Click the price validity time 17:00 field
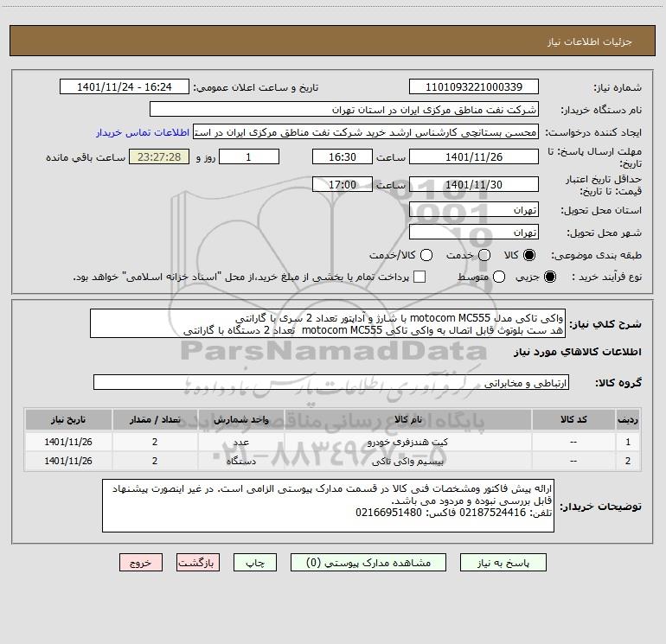The height and width of the screenshot is (644, 666). 343,184
